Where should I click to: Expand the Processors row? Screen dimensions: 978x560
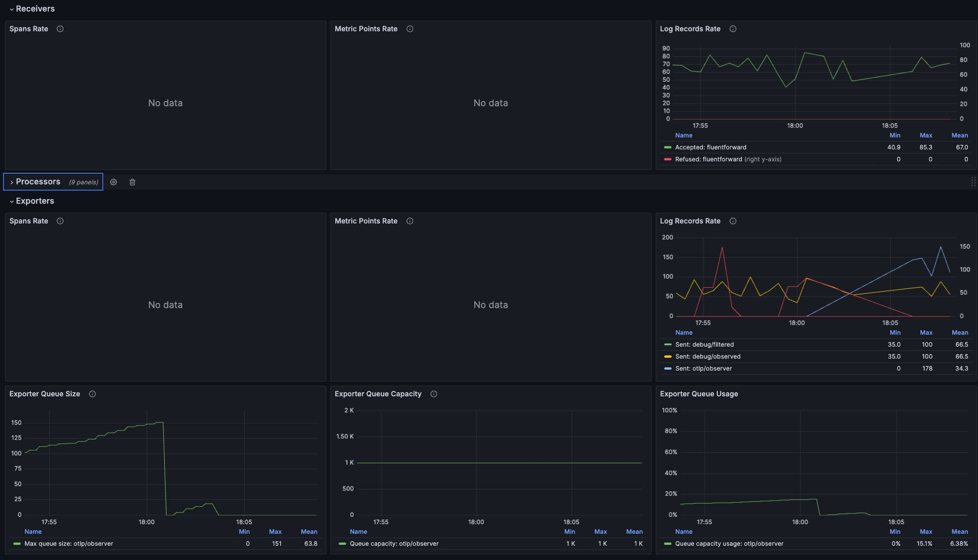click(x=38, y=182)
